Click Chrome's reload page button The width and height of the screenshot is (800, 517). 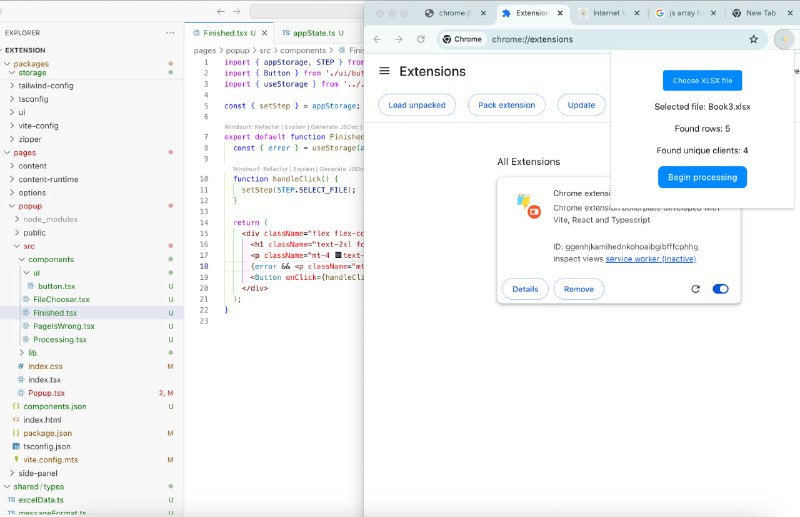[x=421, y=40]
